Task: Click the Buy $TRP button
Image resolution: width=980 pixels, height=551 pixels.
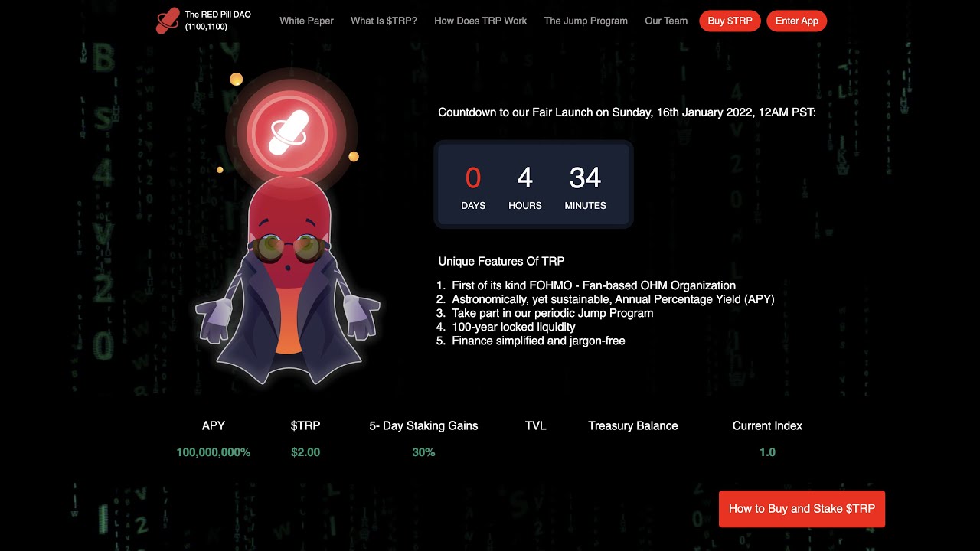Action: point(730,21)
